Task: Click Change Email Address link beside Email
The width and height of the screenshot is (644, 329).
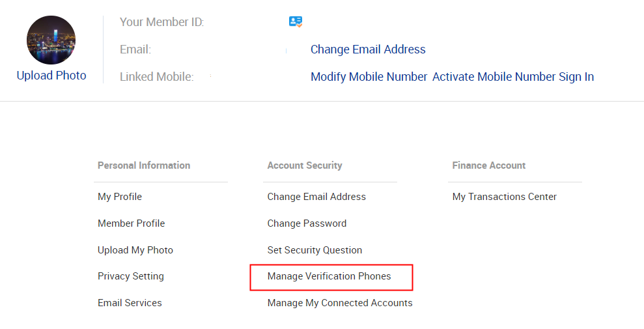Action: click(368, 50)
